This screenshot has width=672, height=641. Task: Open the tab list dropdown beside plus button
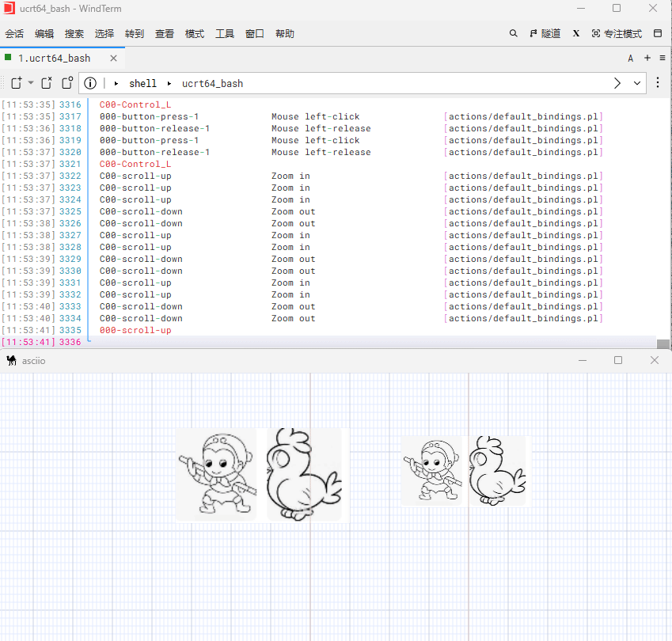pyautogui.click(x=663, y=58)
